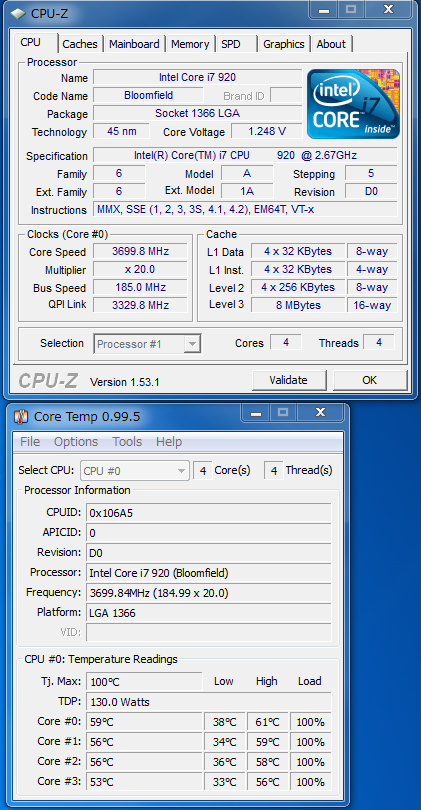Click the Intel Core i7 logo
421x810 pixels.
pyautogui.click(x=353, y=104)
